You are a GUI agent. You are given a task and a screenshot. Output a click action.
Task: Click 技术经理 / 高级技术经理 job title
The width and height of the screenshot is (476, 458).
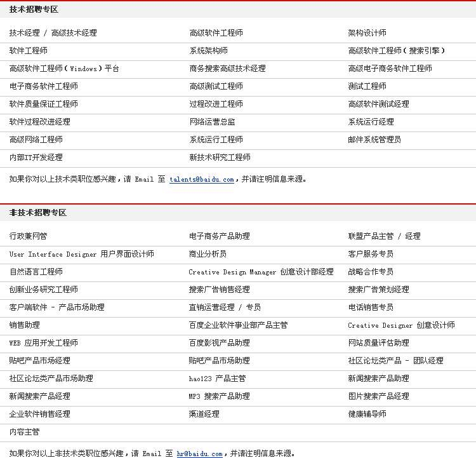[53, 33]
